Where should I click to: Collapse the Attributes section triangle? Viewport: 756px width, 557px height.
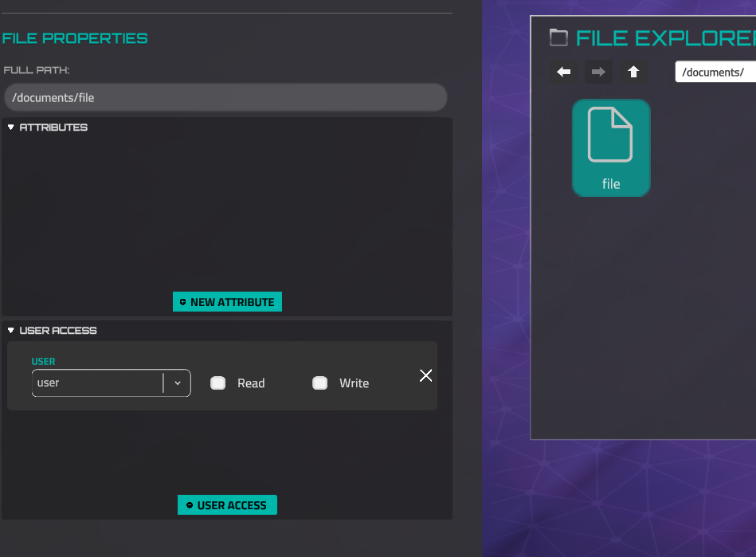pos(11,127)
